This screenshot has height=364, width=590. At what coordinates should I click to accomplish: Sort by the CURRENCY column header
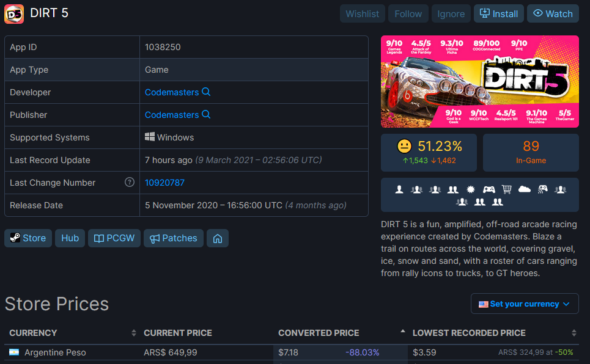33,333
